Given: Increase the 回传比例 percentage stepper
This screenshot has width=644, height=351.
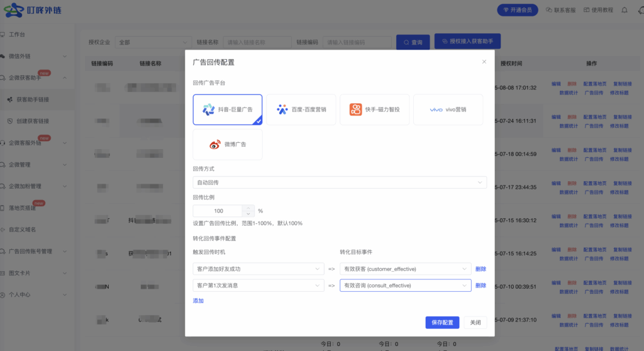Looking at the screenshot, I should pyautogui.click(x=249, y=208).
